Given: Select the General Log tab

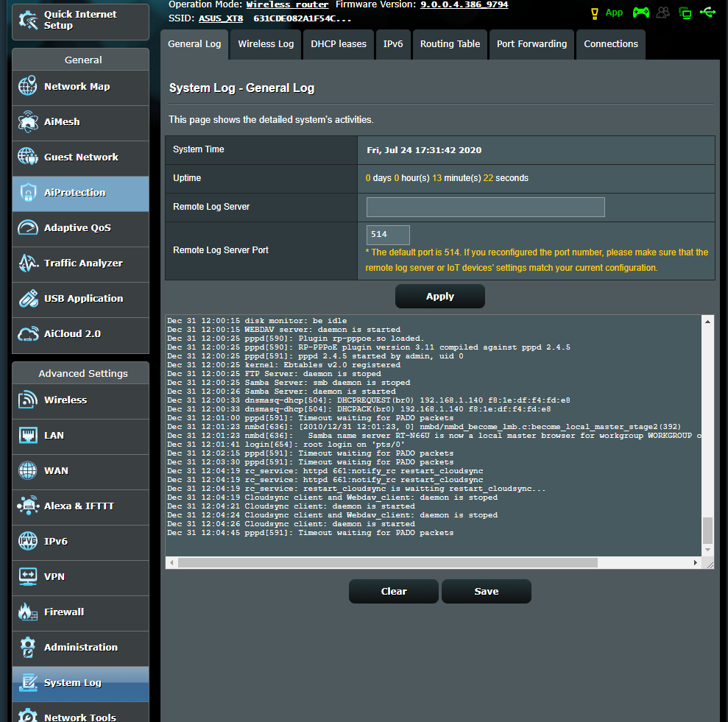Looking at the screenshot, I should tap(194, 44).
